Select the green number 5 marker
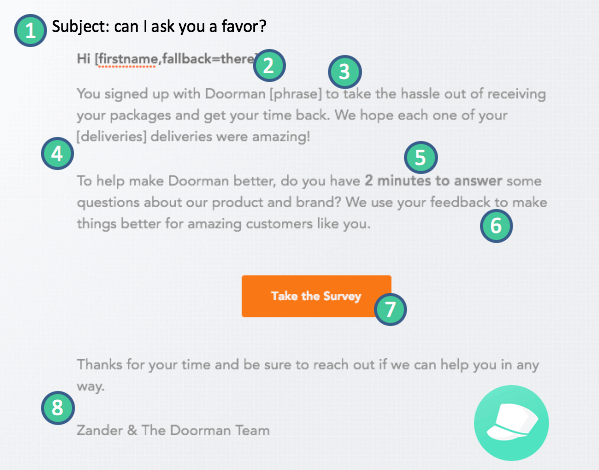The image size is (599, 470). coord(421,157)
